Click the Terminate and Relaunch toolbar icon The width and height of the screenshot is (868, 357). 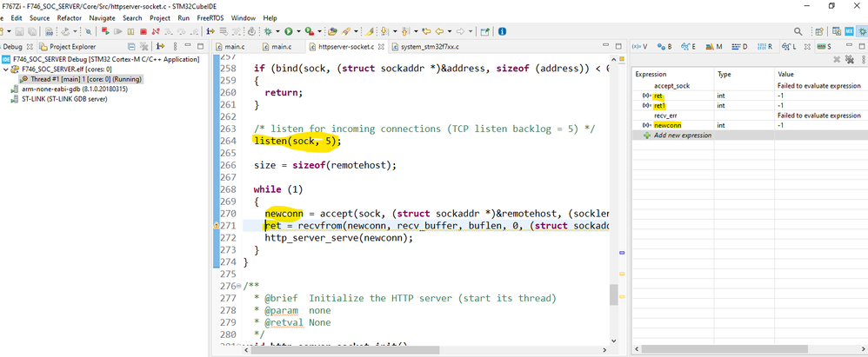pyautogui.click(x=105, y=31)
